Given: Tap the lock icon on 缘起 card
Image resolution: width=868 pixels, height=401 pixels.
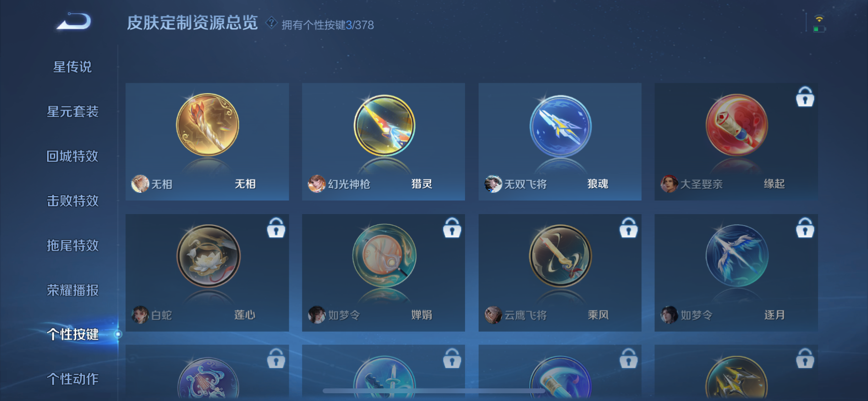Looking at the screenshot, I should [805, 96].
